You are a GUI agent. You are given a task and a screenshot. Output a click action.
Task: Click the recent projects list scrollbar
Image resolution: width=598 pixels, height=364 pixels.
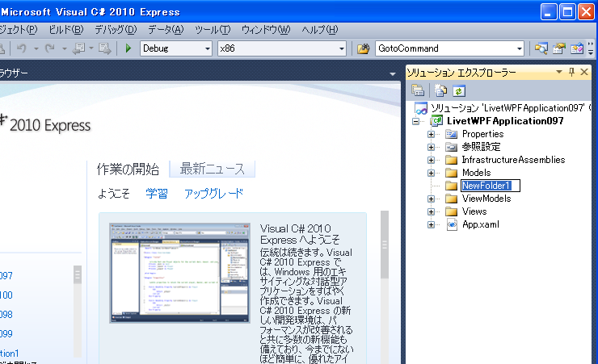click(78, 312)
